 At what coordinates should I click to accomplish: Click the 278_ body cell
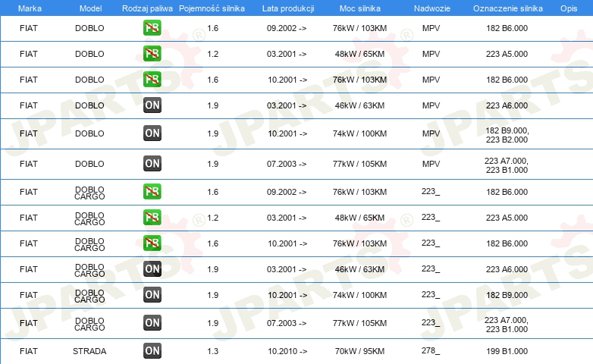coord(431,351)
